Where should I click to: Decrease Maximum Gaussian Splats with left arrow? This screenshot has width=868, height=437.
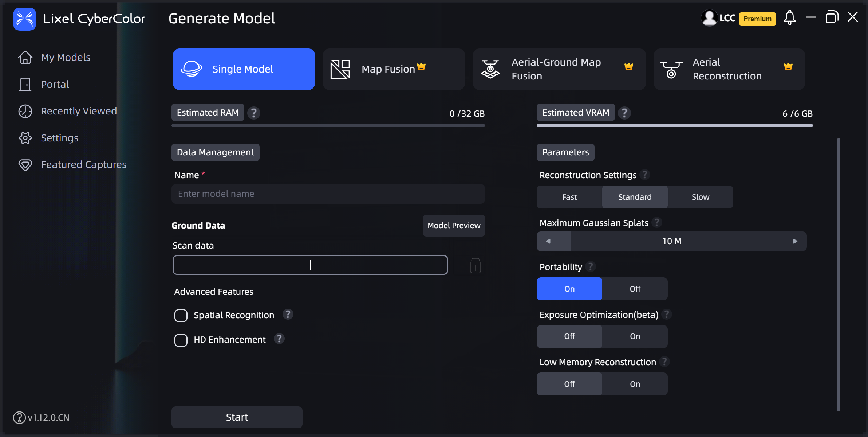pyautogui.click(x=548, y=241)
